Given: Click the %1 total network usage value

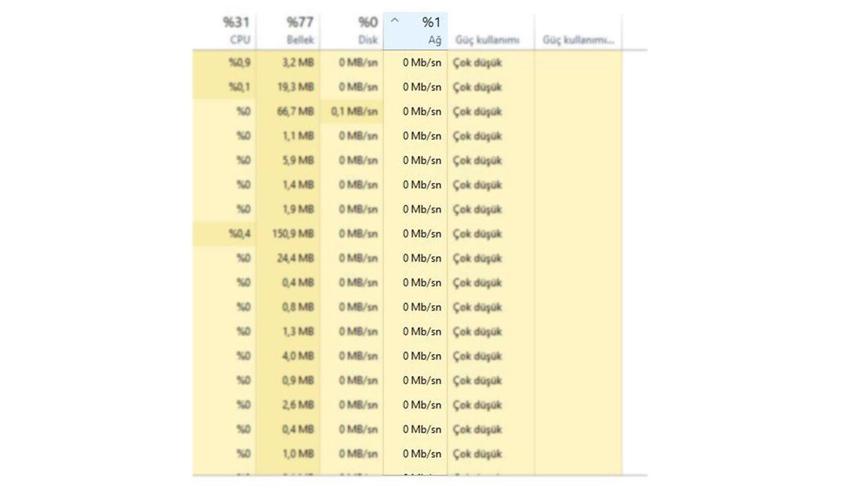Looking at the screenshot, I should [430, 22].
